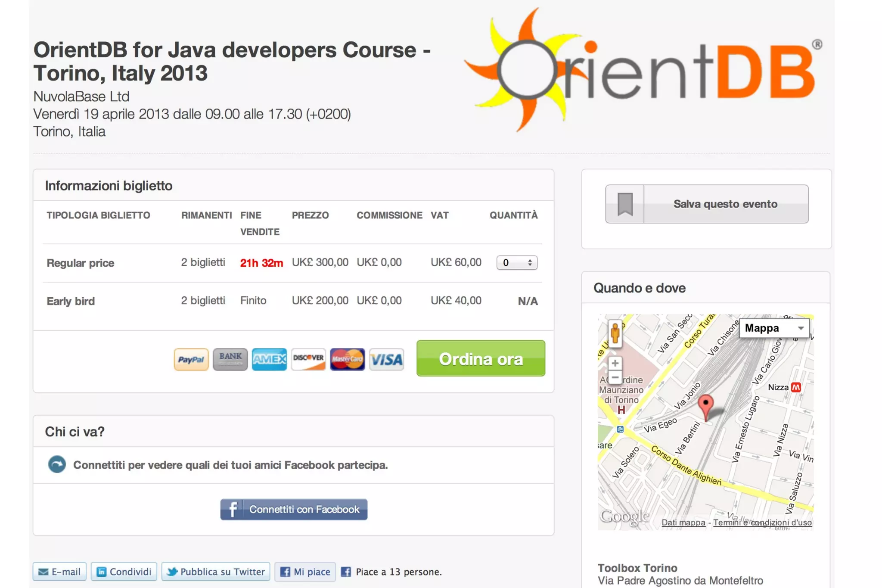Screen dimensions: 882x588
Task: Click the LinkedIn Condividi button
Action: 124,572
